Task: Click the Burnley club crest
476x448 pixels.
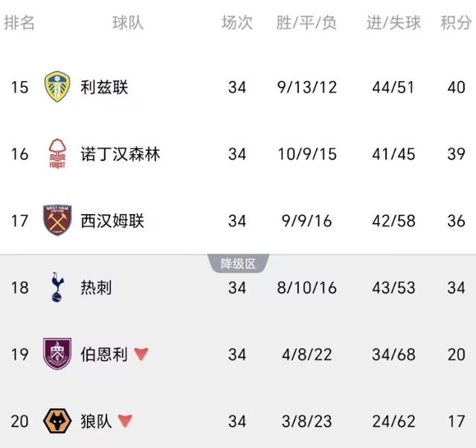Action: pyautogui.click(x=57, y=354)
